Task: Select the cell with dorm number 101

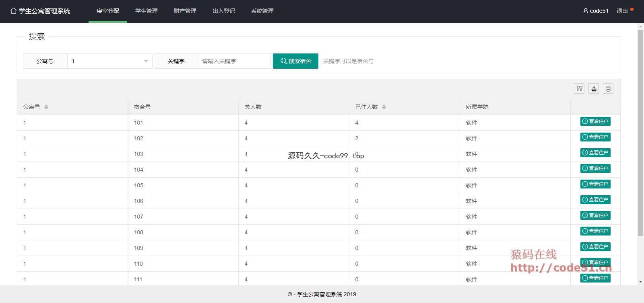Action: (x=183, y=123)
